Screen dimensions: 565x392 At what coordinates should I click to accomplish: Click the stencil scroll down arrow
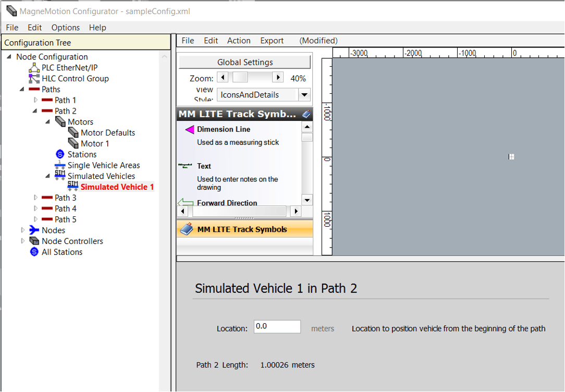307,200
